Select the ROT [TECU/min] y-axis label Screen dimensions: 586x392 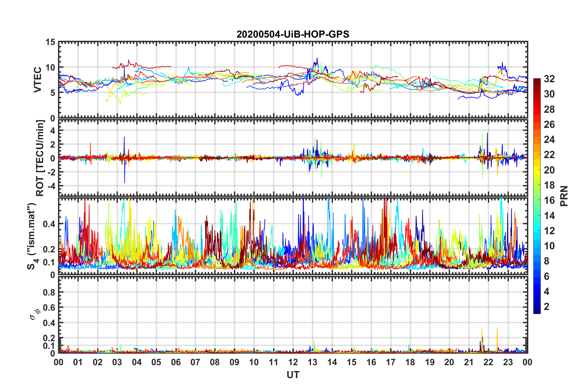coord(40,158)
